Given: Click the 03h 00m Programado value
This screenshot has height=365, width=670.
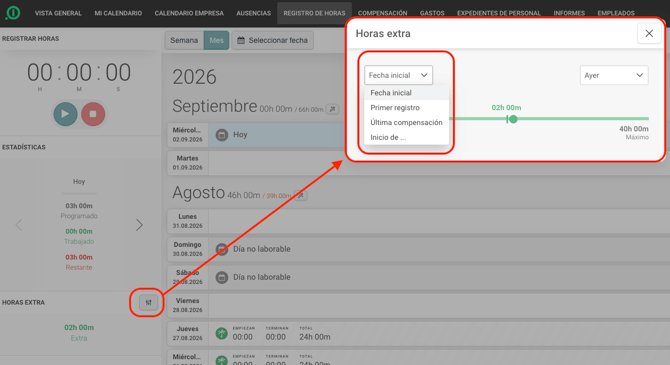Looking at the screenshot, I should click(79, 206).
